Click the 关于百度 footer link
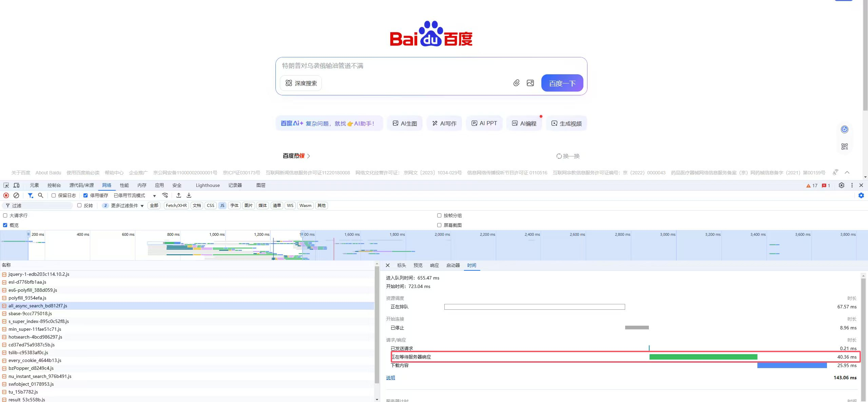Screen dimensions: 868x402 point(21,173)
